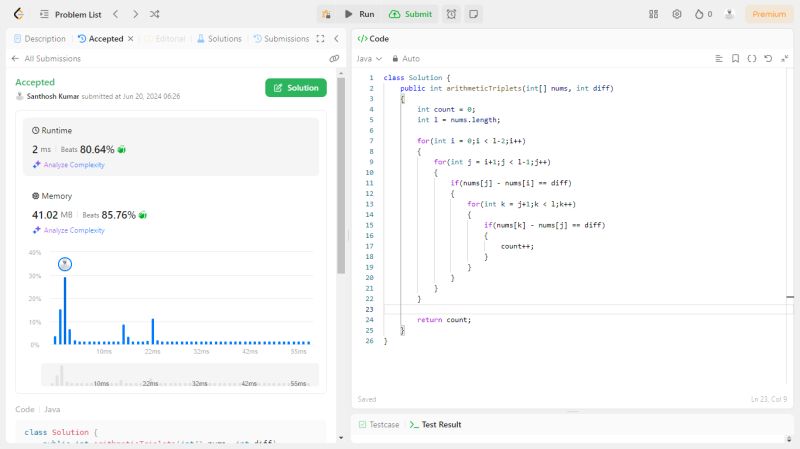Click the runtime distribution range slider
800x449 pixels.
pyautogui.click(x=180, y=374)
